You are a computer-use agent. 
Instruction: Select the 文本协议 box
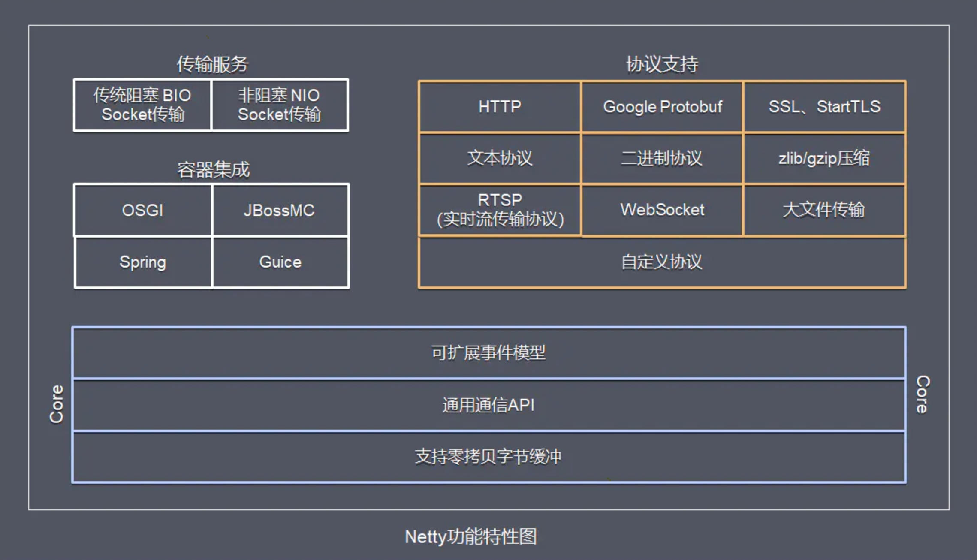click(x=500, y=158)
